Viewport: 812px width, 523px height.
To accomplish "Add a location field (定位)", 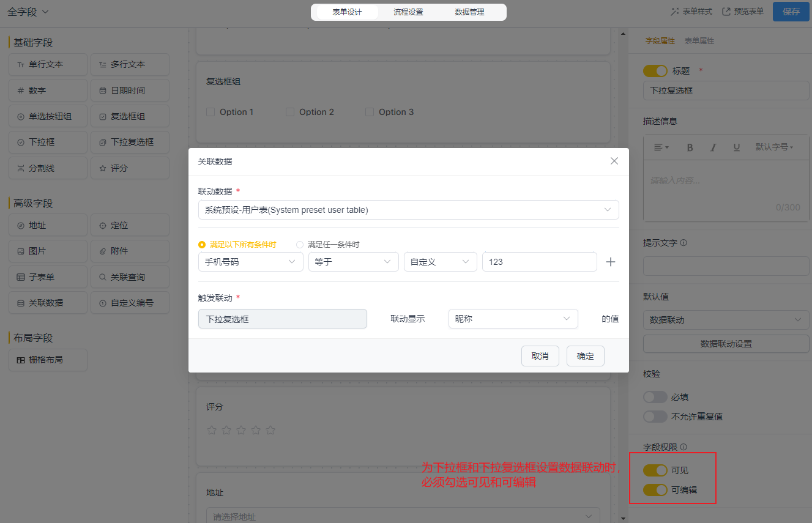I will click(x=130, y=225).
